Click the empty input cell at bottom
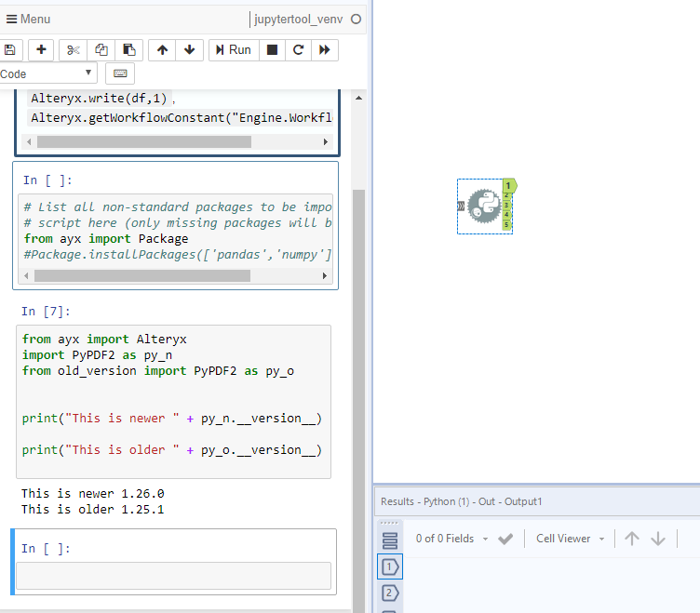 pyautogui.click(x=174, y=575)
